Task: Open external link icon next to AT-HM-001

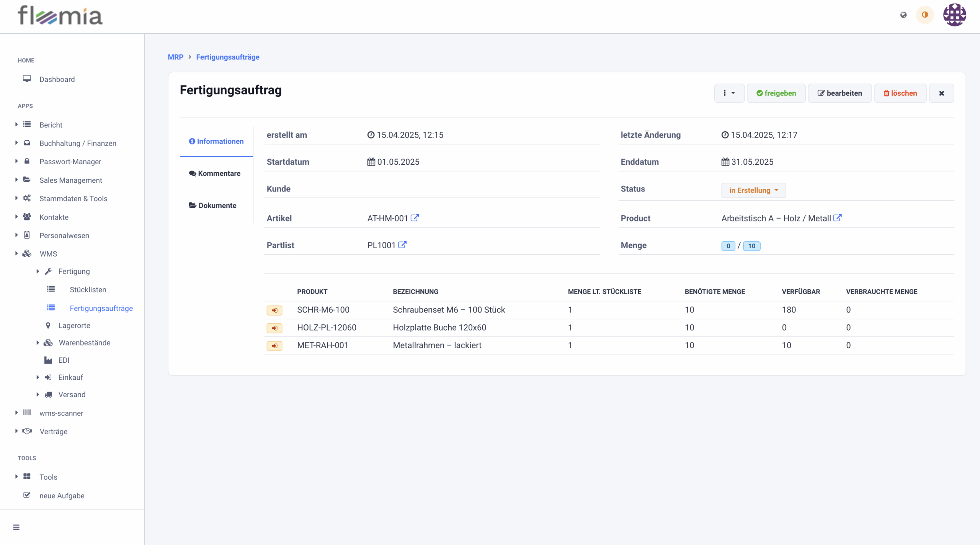Action: pos(415,218)
